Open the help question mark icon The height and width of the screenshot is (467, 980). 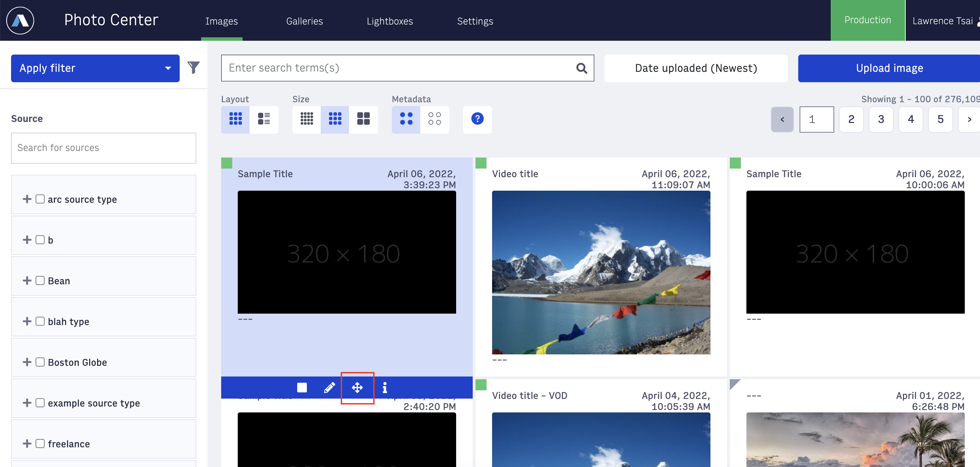coord(477,119)
